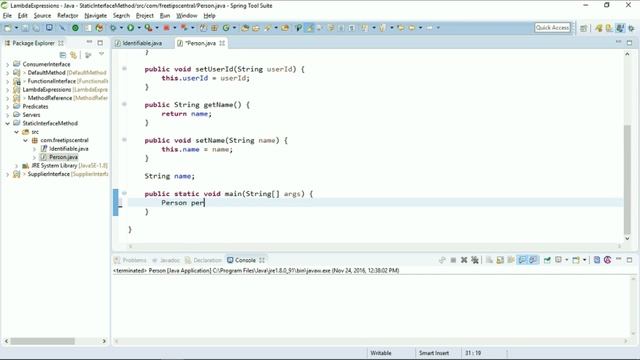
Task: Click the 'String name;' line in editor
Action: 169,176
